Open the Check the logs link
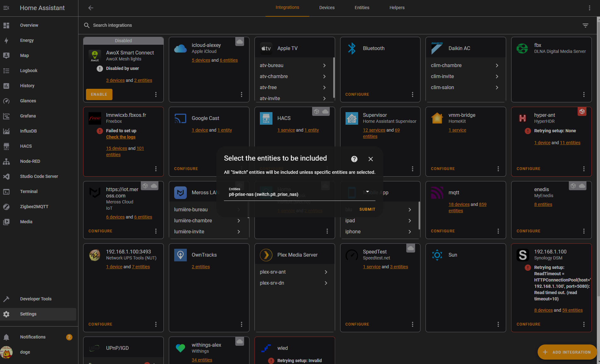 point(121,137)
